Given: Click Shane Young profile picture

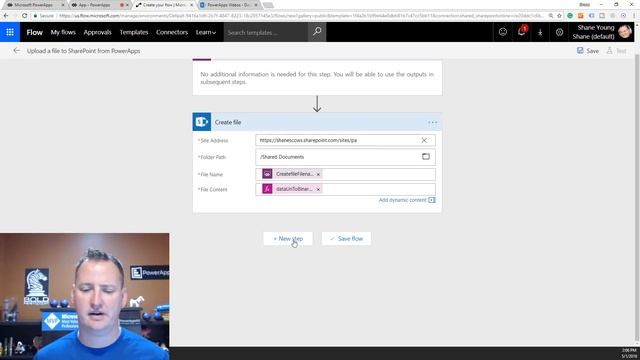Looking at the screenshot, I should (x=625, y=31).
